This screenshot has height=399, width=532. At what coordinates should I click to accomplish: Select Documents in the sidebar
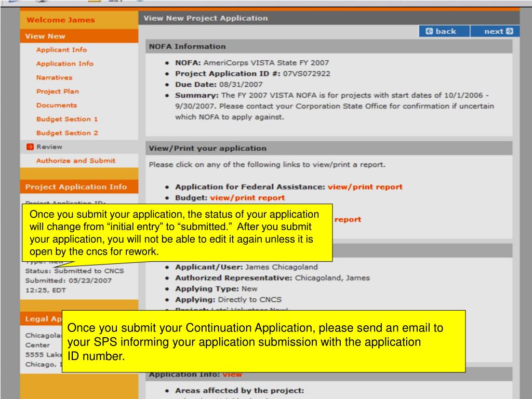[57, 105]
